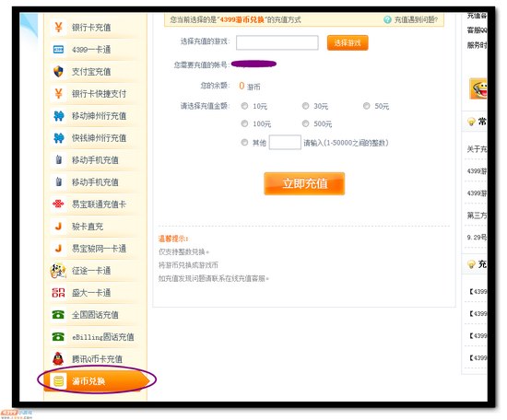Image resolution: width=507 pixels, height=420 pixels.
Task: Click the 骏卡直充 J icon
Action: point(58,227)
